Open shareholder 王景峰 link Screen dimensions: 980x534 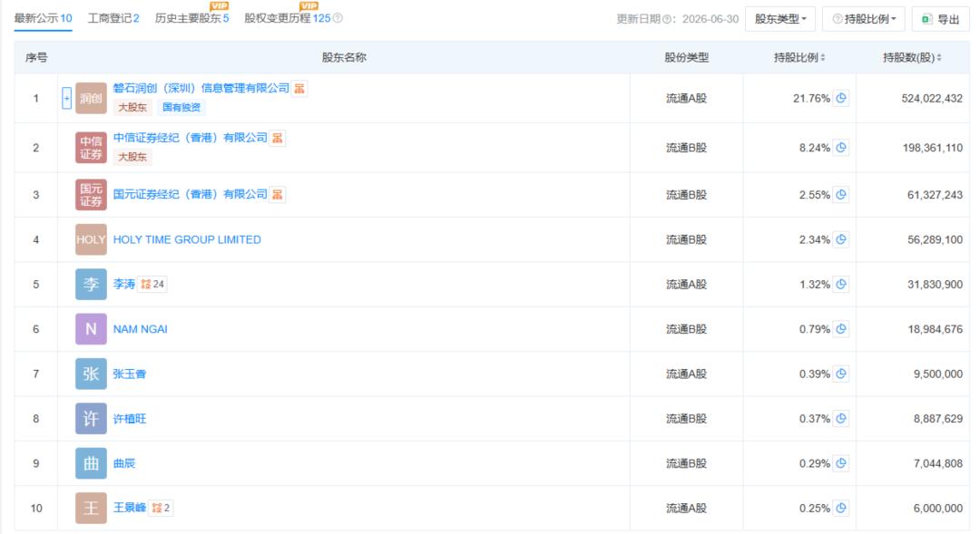[x=130, y=508]
